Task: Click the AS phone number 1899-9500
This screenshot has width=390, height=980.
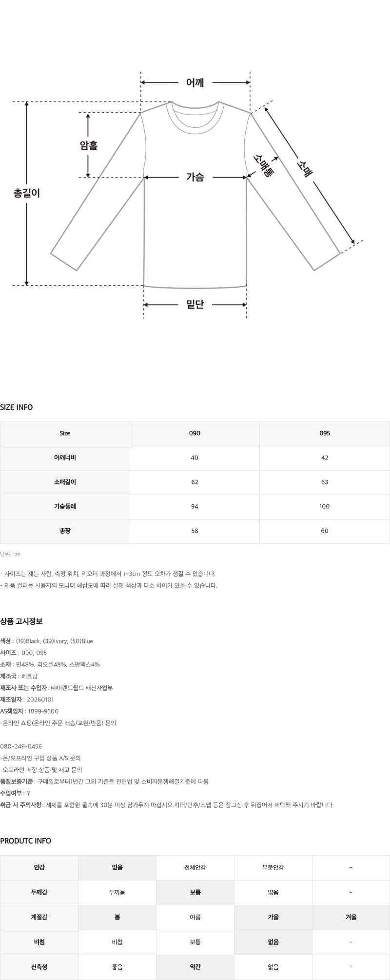Action: [x=43, y=711]
